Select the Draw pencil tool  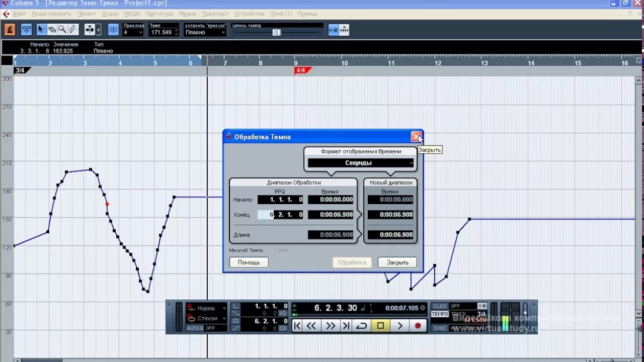pyautogui.click(x=73, y=30)
